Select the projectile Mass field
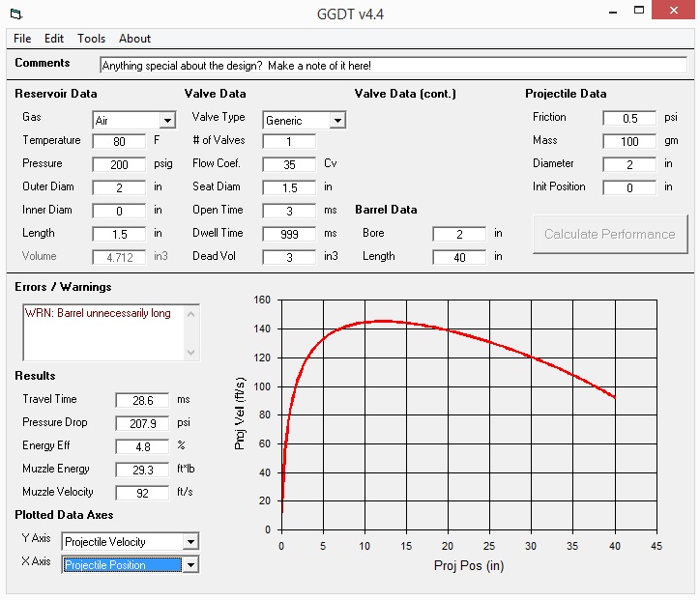 click(x=629, y=141)
